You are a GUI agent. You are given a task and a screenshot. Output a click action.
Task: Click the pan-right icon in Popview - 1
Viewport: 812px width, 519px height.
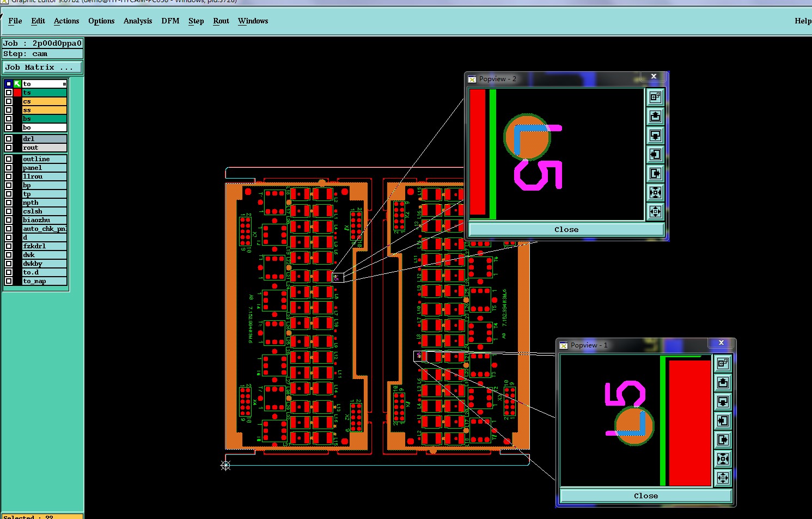coord(723,440)
